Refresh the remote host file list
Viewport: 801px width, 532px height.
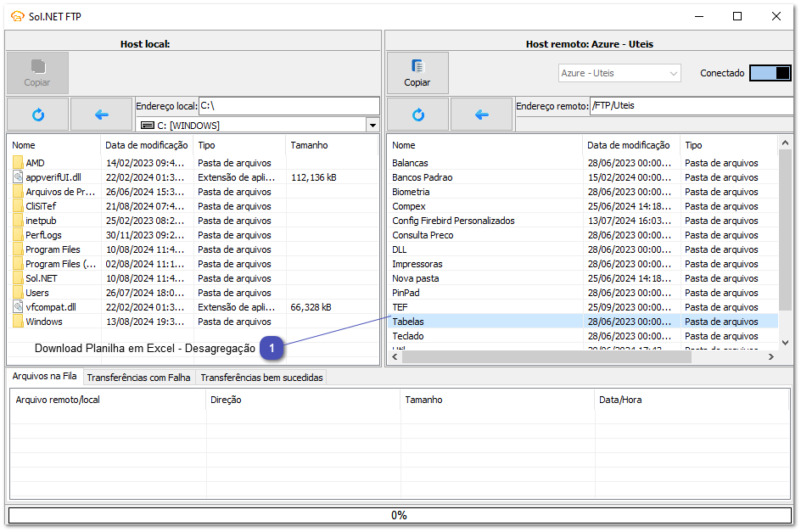coord(417,115)
